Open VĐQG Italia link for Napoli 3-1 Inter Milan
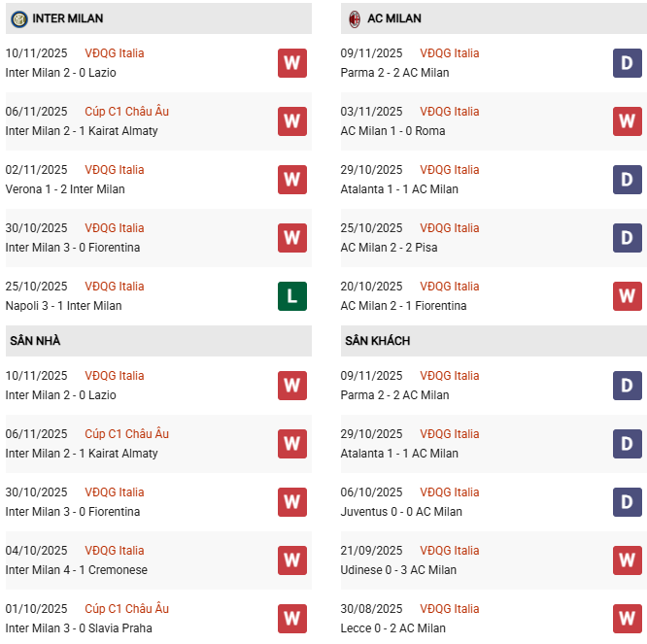This screenshot has width=647, height=644. pos(114,287)
